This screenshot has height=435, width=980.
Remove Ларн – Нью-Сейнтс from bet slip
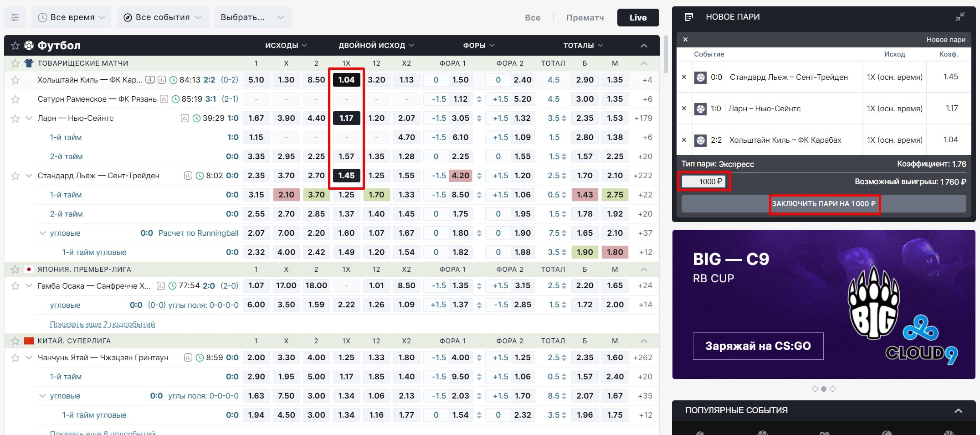coord(684,109)
